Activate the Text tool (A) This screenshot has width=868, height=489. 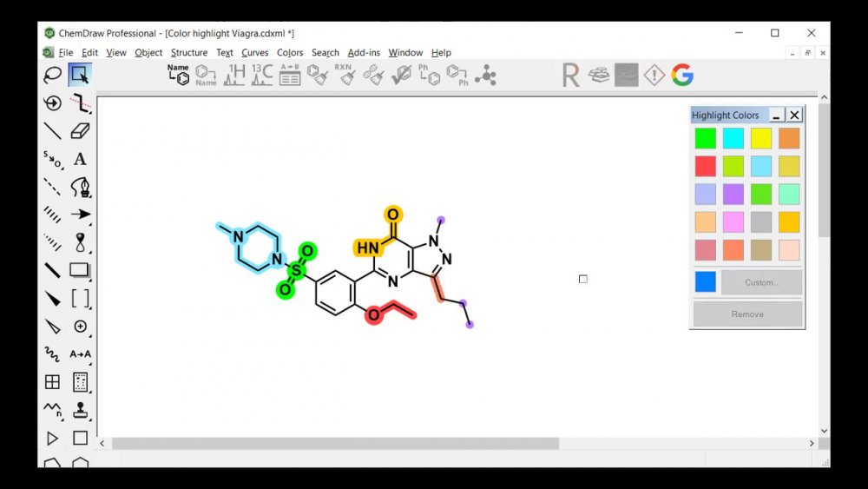tap(80, 159)
